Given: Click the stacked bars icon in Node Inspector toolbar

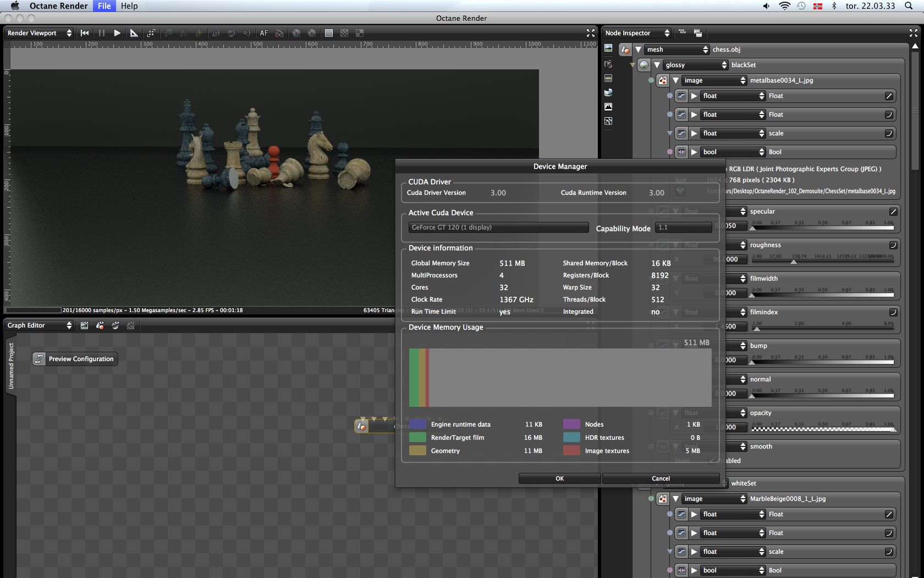Looking at the screenshot, I should 683,32.
